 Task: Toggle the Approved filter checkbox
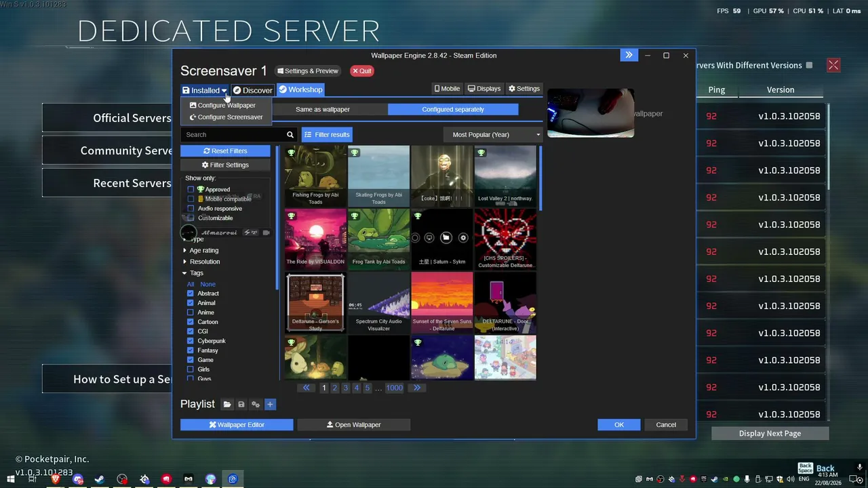[191, 190]
